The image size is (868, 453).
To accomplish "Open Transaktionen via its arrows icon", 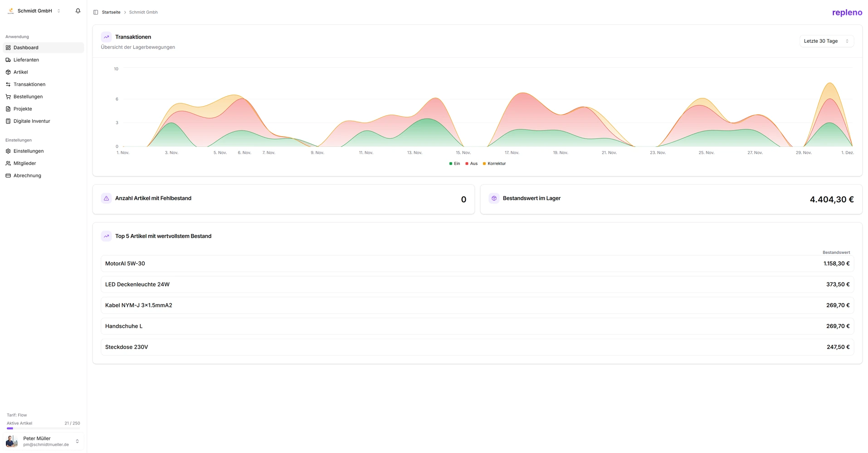I will coord(8,84).
